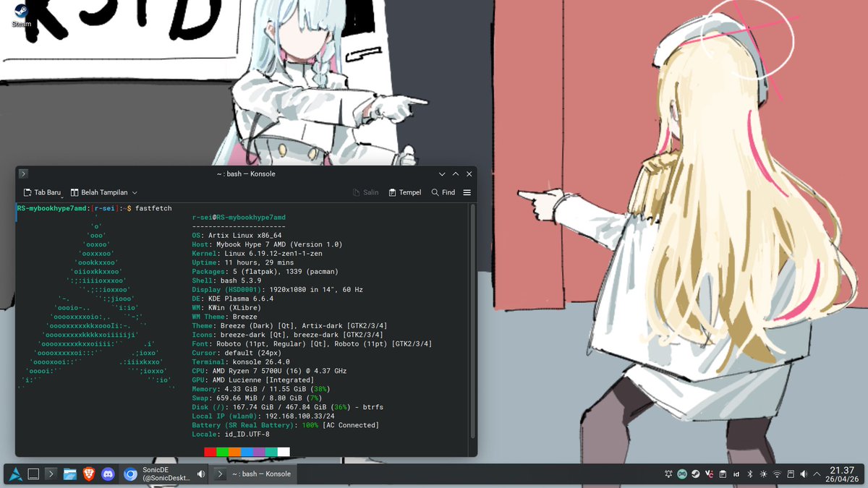Click the Kernel: Linux 6.19.12-zen1-1-zen line
The image size is (868, 488).
click(x=258, y=254)
